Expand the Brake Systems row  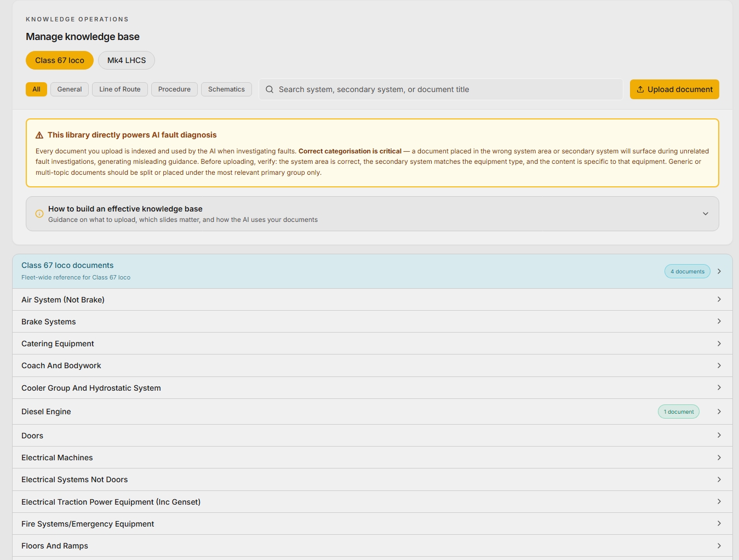tap(373, 322)
